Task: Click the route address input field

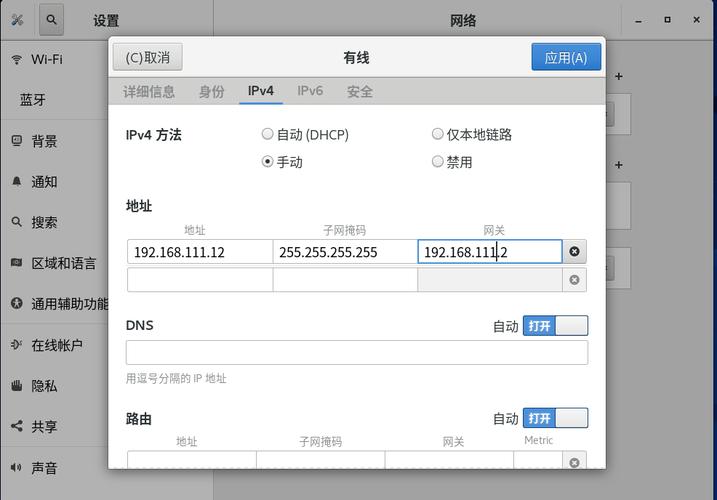Action: [x=192, y=460]
